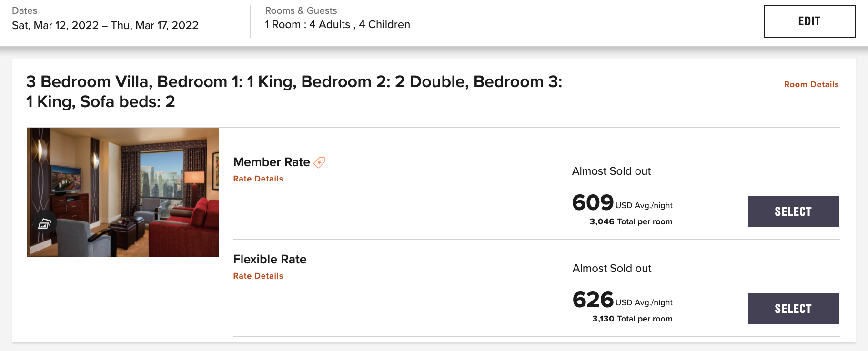Click Almost Sold out under Flexible Rate
Viewport: 868px width, 351px height.
(612, 269)
